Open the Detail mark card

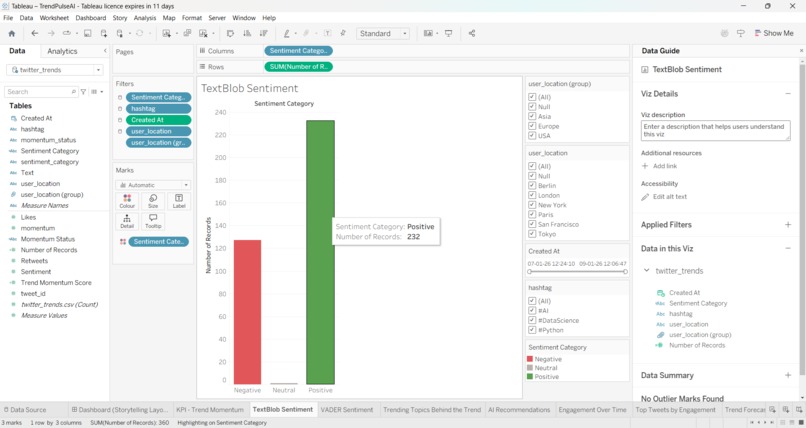[127, 221]
